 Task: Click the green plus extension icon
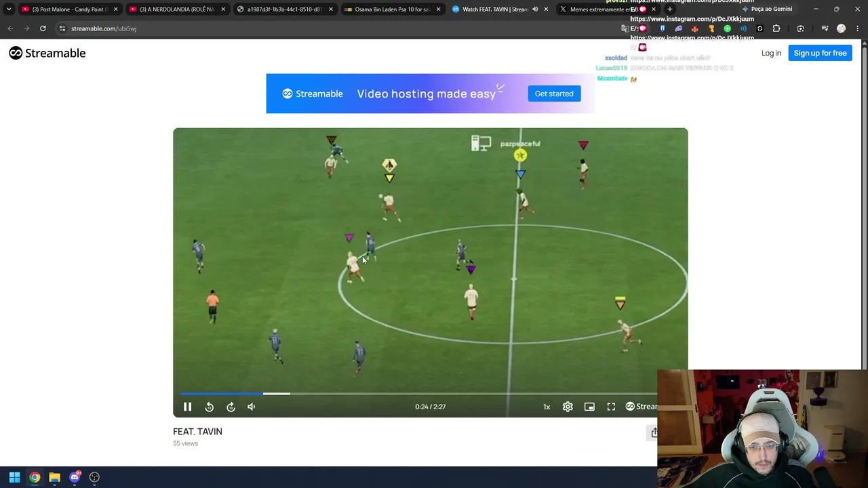click(728, 28)
